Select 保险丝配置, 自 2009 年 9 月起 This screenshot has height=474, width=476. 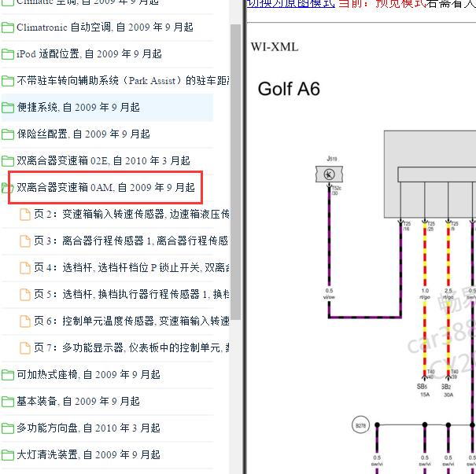click(83, 134)
